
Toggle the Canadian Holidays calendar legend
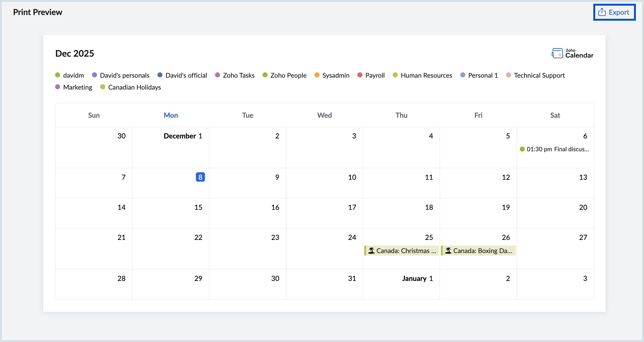(134, 87)
